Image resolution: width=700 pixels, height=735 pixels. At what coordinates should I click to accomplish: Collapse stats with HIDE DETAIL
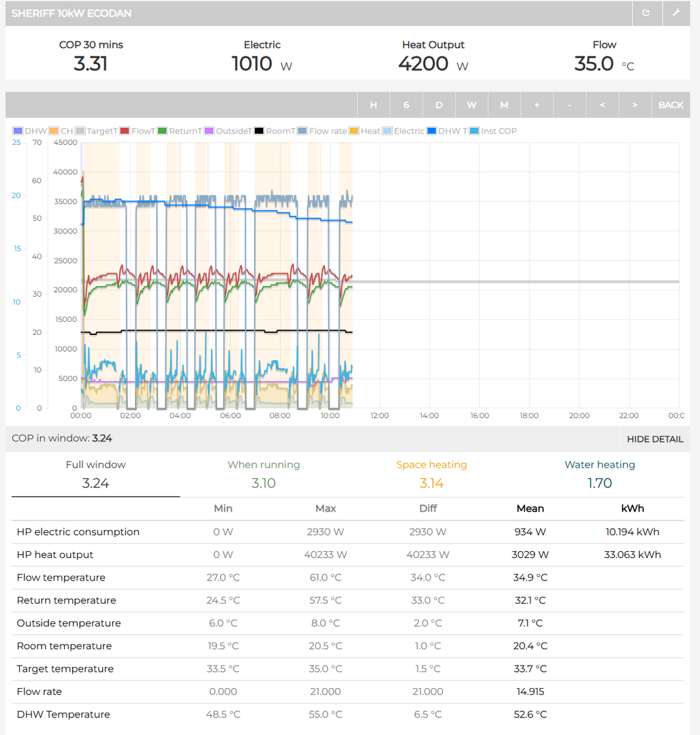coord(654,439)
